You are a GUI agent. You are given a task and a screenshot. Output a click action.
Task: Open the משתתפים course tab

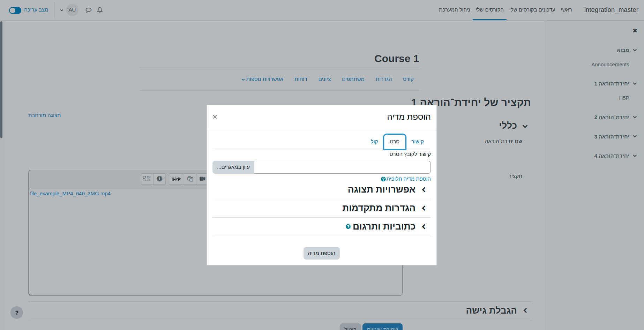353,79
